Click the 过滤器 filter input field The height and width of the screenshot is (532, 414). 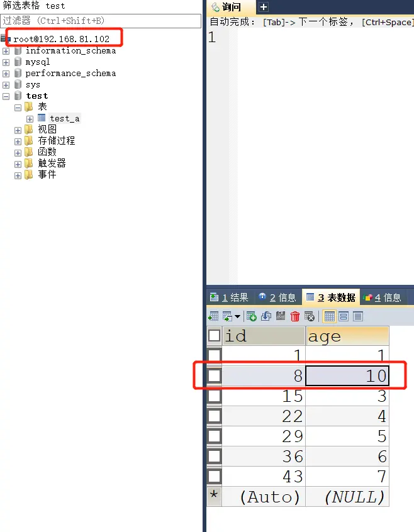tap(101, 21)
